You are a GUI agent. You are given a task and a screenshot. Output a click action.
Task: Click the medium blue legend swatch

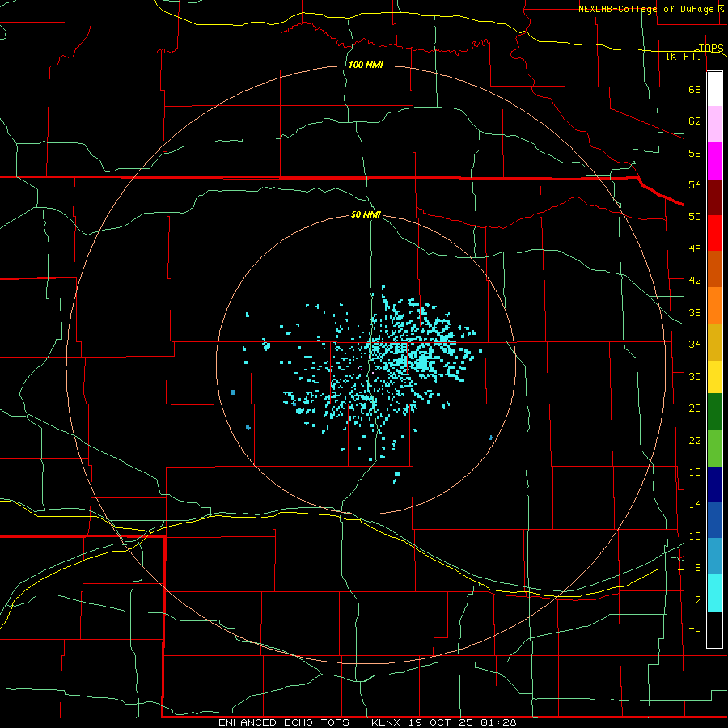pyautogui.click(x=714, y=520)
